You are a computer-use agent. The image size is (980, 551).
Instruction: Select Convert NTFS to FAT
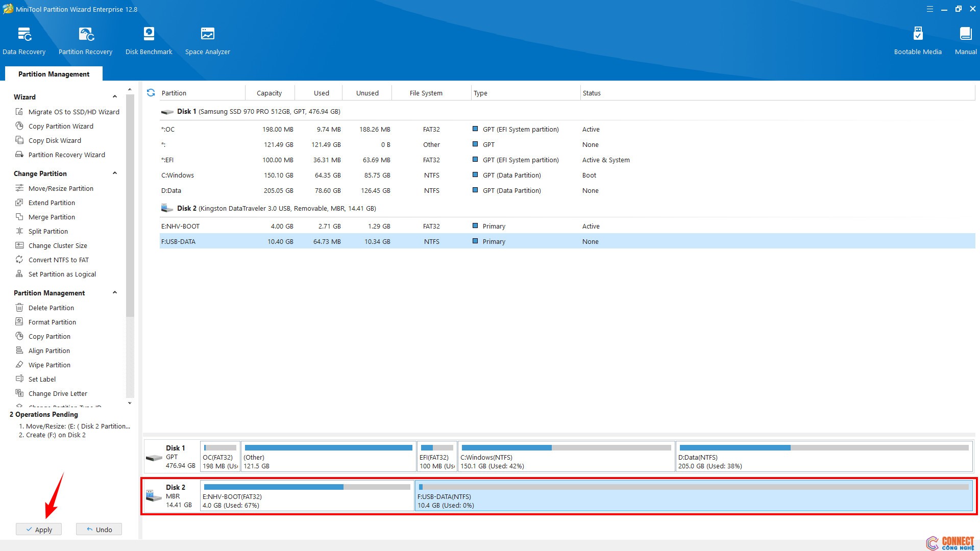pos(53,260)
